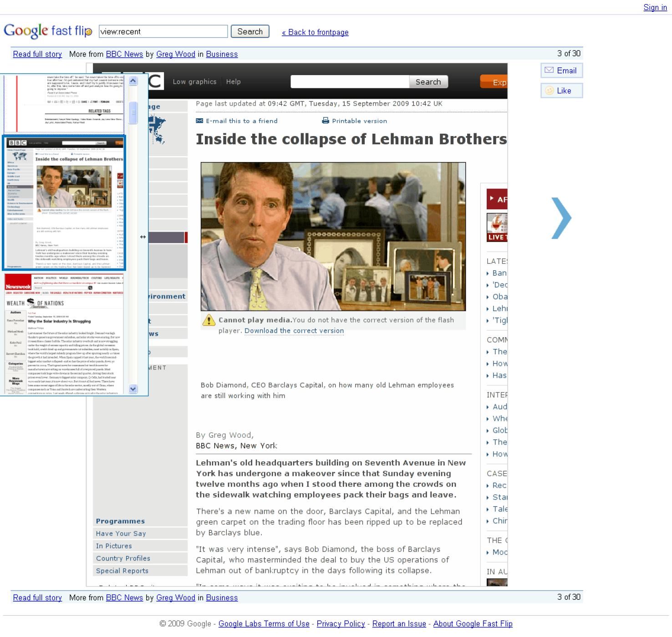The height and width of the screenshot is (637, 672).
Task: Click the resize handle arrow between panels
Action: (x=143, y=237)
